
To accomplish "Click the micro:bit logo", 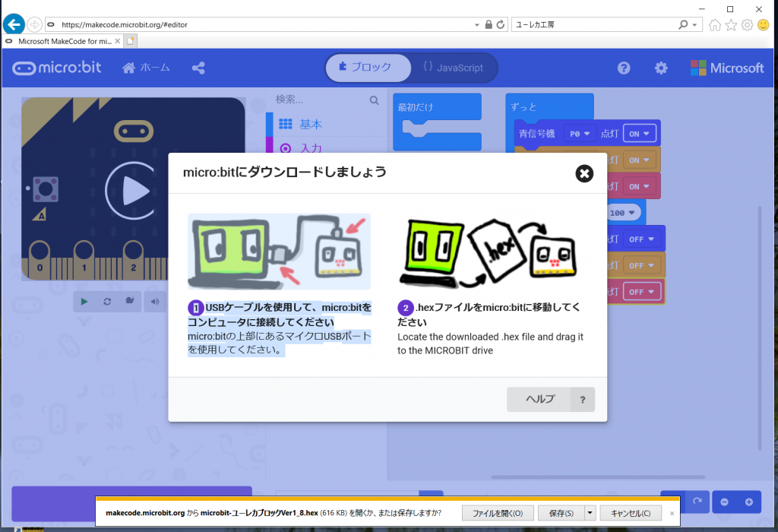I will coord(56,68).
